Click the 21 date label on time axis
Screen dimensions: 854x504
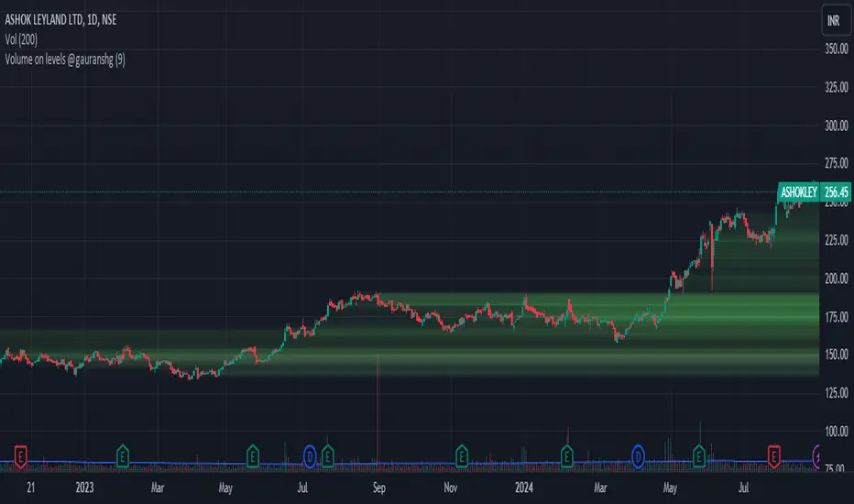(x=30, y=488)
